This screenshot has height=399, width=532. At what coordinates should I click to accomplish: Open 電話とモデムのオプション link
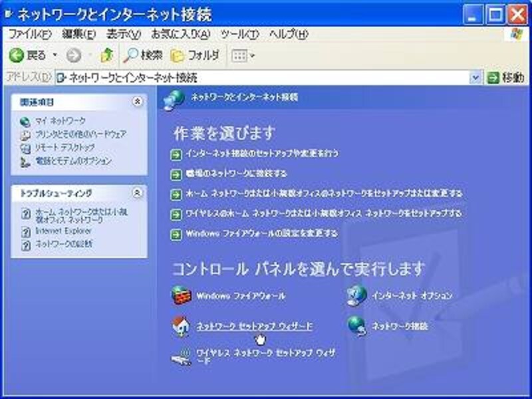73,161
